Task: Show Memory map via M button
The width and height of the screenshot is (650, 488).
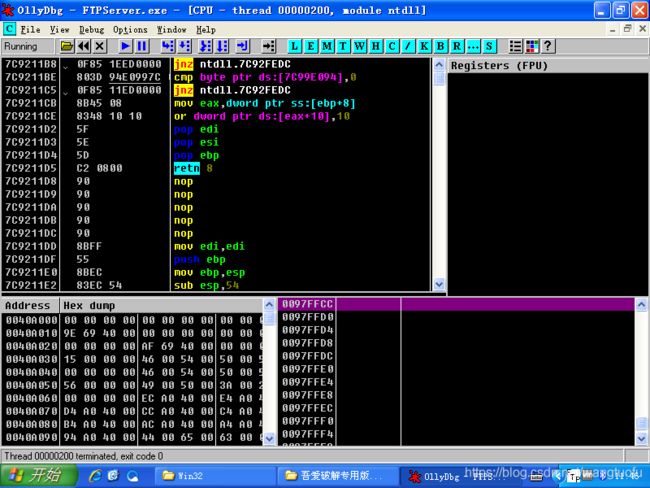Action: 327,46
